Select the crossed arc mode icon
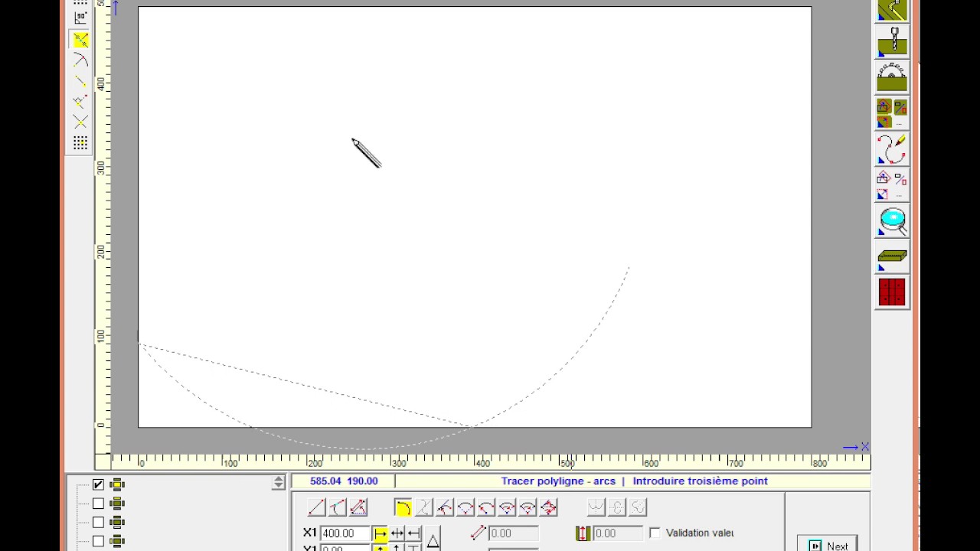The height and width of the screenshot is (551, 980). (424, 507)
